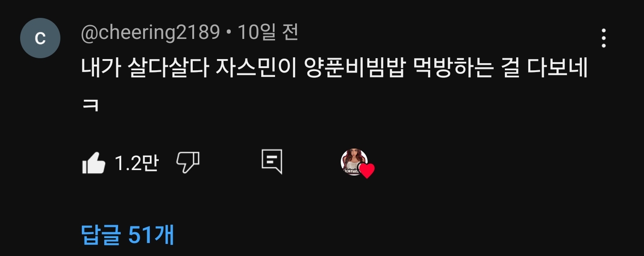Like the comment with thumbs-up icon
The image size is (644, 256).
click(94, 162)
